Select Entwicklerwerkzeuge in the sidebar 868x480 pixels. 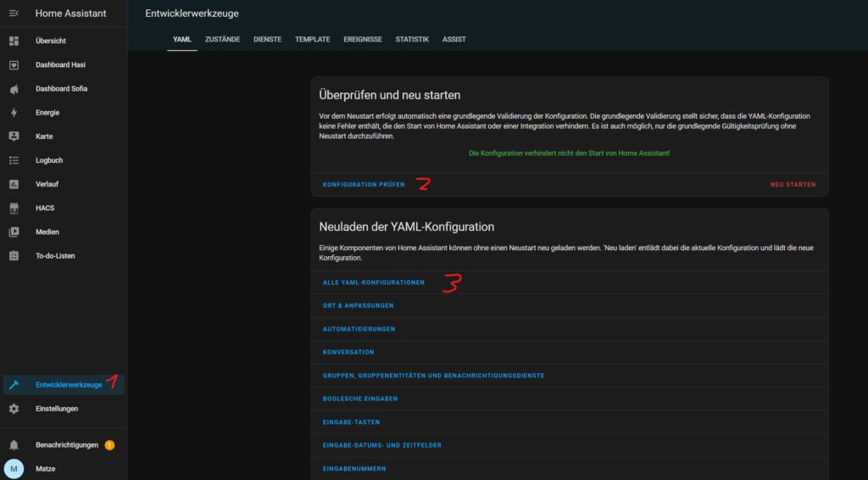click(x=64, y=385)
